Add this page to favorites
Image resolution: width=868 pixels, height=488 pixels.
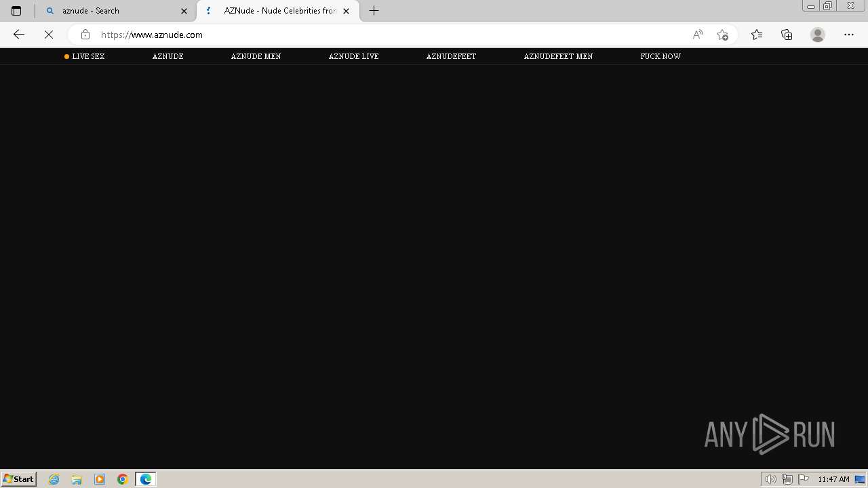click(722, 35)
